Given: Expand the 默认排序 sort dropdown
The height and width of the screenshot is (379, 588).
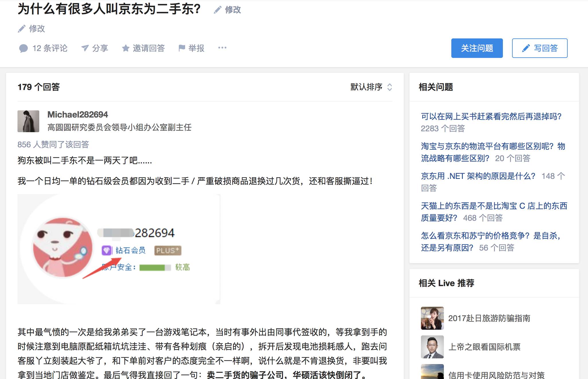Looking at the screenshot, I should 371,87.
